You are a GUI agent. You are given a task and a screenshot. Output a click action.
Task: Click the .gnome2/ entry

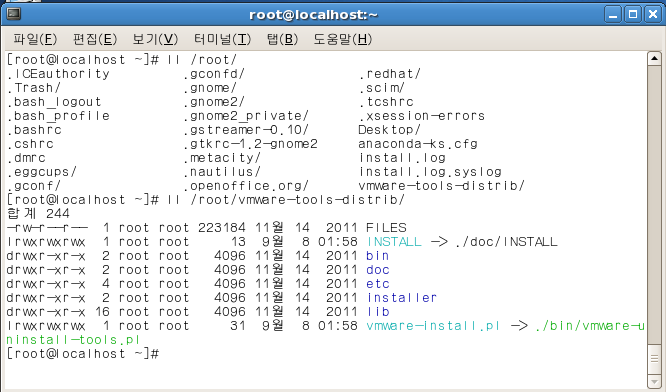click(214, 102)
